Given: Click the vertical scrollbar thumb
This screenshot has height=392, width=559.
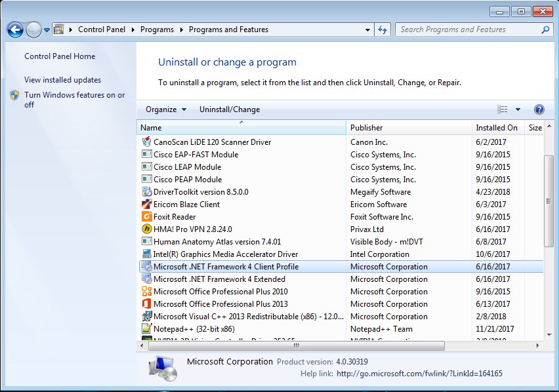Looking at the screenshot, I should pos(549,201).
